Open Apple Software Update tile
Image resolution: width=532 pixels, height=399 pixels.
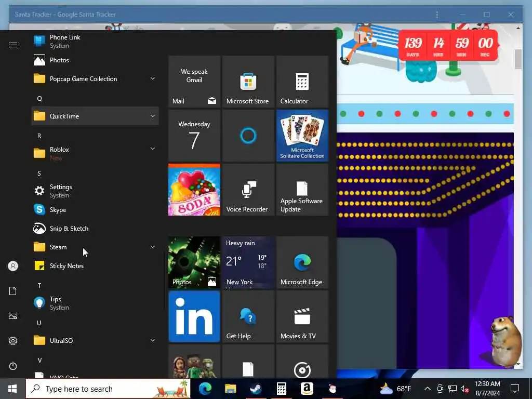coord(302,190)
